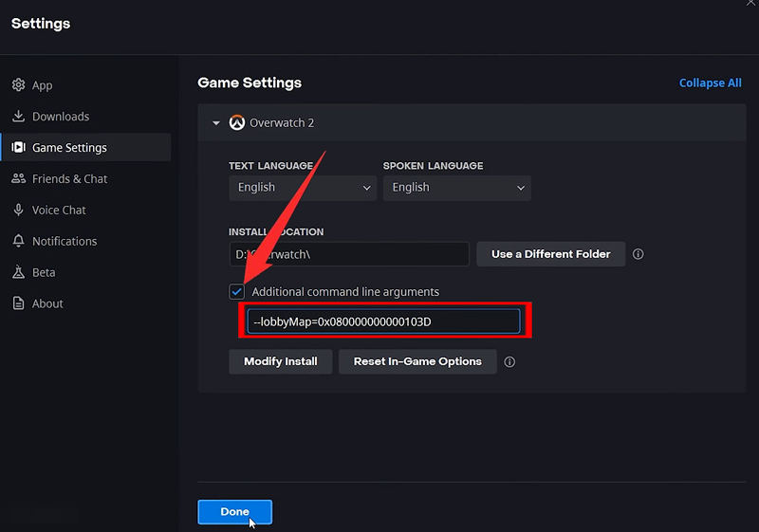Viewport: 759px width, 532px height.
Task: Click the Additional command line arguments label
Action: 345,292
